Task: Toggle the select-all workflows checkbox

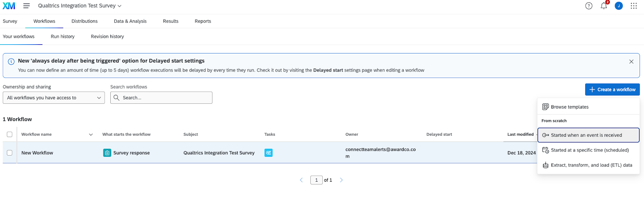Action: tap(10, 134)
